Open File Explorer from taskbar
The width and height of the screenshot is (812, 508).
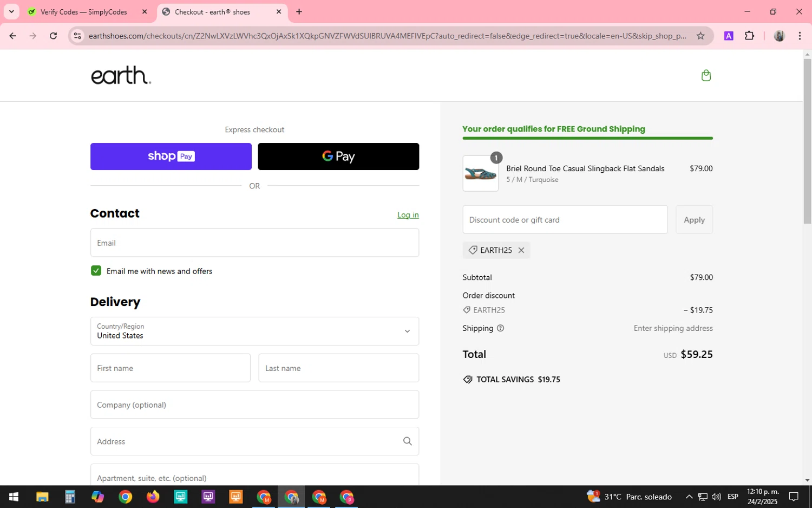click(x=42, y=497)
